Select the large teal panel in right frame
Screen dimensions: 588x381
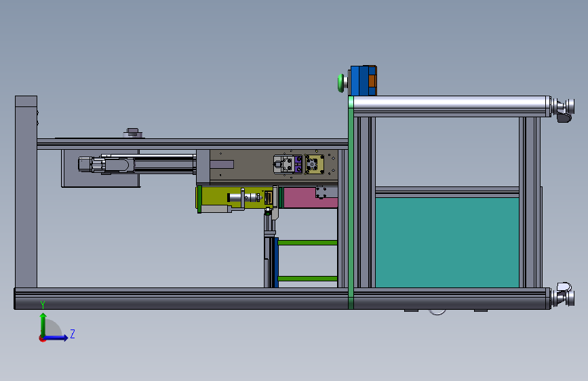(447, 243)
